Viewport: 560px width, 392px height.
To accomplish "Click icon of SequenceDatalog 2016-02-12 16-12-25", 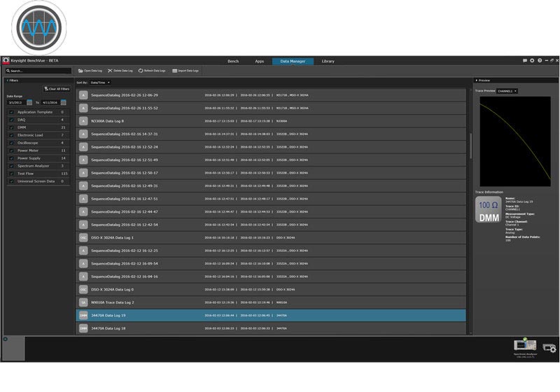I will (83, 251).
